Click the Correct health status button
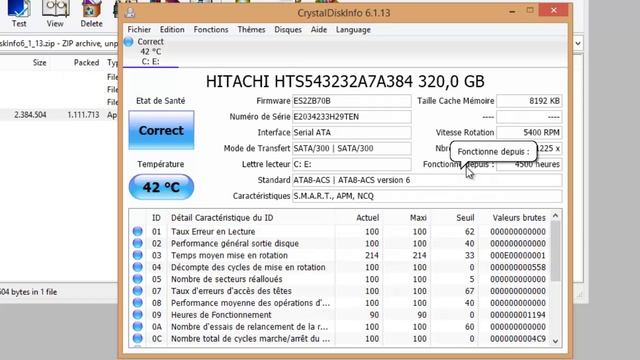This screenshot has width=640, height=360. (161, 130)
